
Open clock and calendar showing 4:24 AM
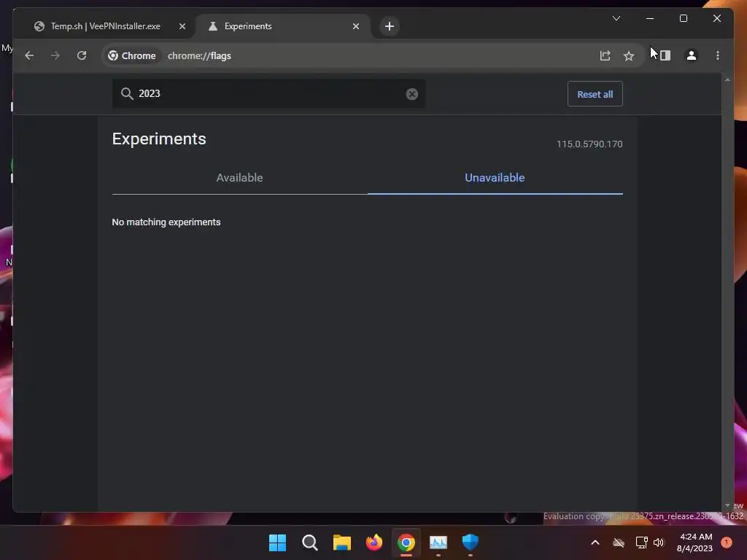tap(694, 542)
